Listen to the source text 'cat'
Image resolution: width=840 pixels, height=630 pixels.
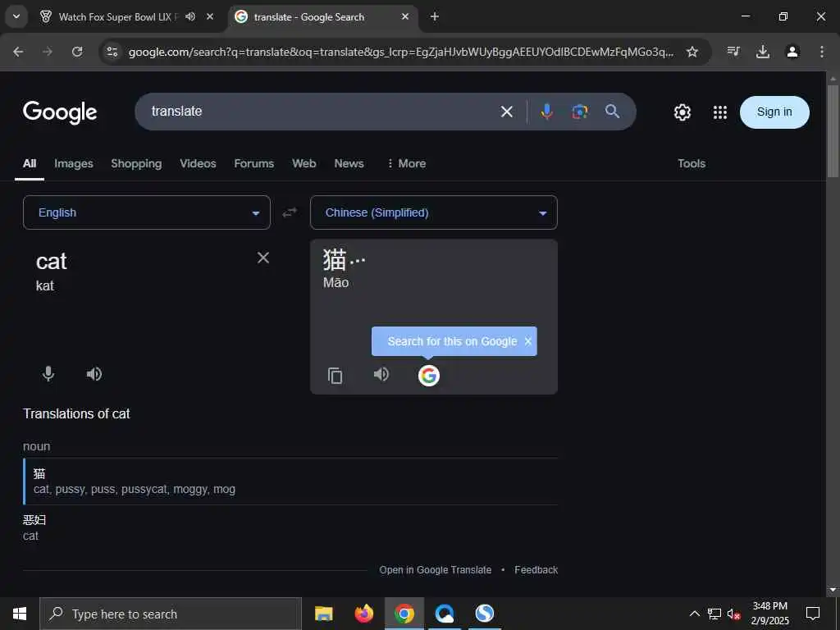pos(94,374)
